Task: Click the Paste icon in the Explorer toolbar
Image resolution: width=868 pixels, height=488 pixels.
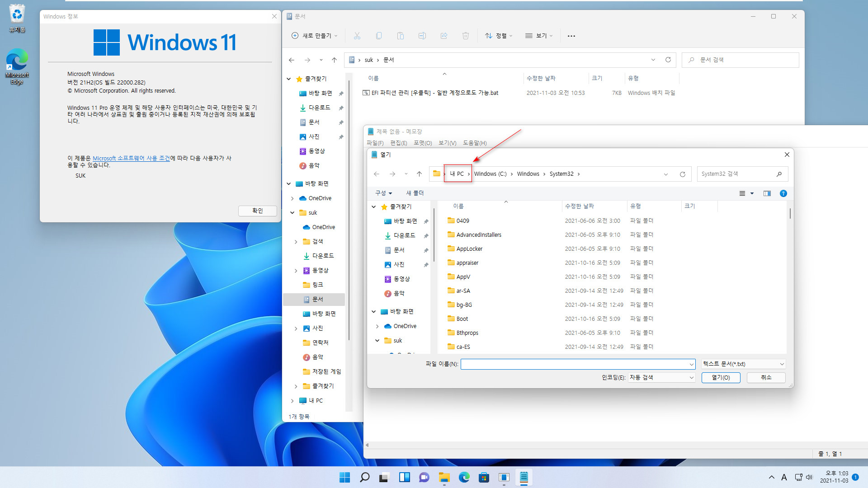Action: pos(401,36)
